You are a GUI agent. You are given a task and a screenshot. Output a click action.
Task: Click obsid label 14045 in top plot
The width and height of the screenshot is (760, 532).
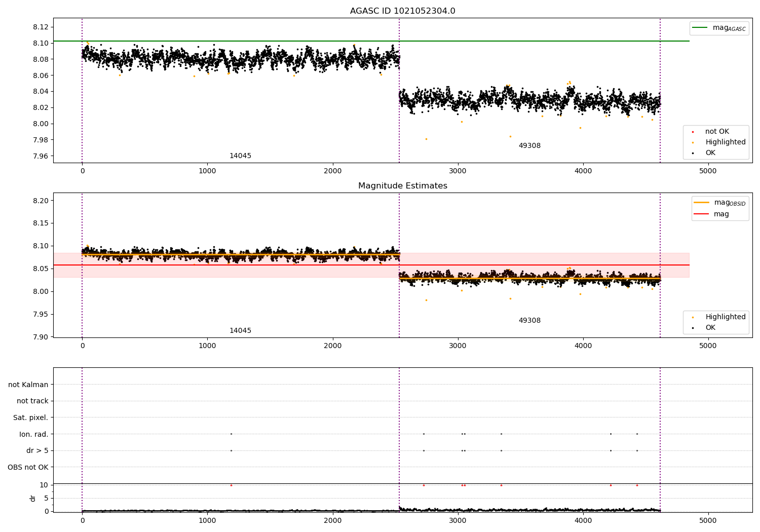pos(240,156)
